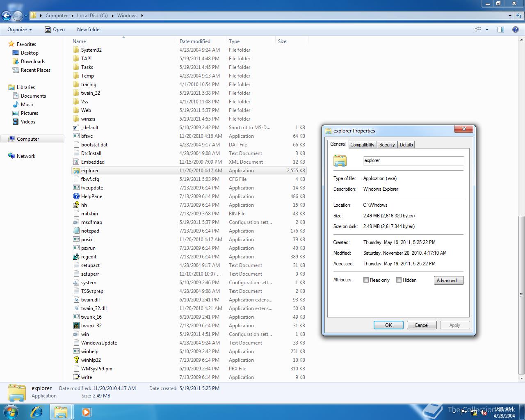This screenshot has width=525, height=420.
Task: Toggle the preview pane icon
Action: pos(501,30)
